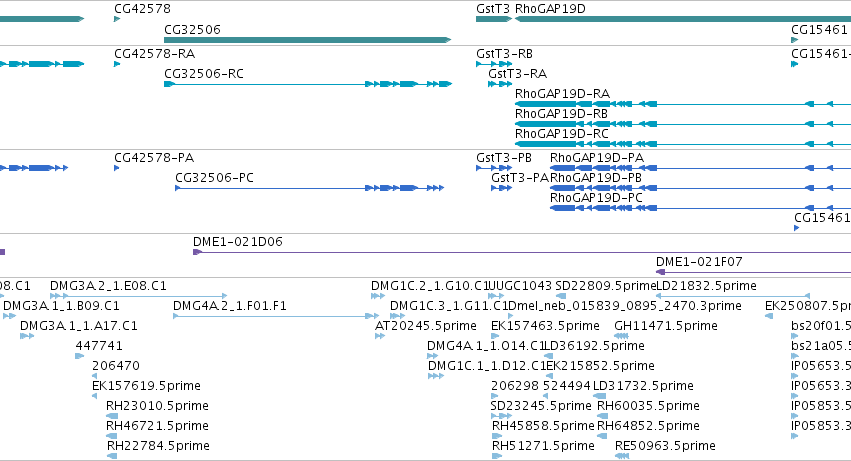Select RE50963.5prime EST glyph
The image size is (851, 461).
[x=622, y=456]
